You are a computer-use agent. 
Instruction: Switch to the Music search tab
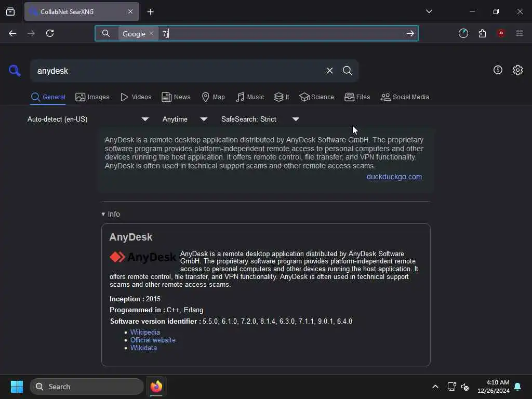pyautogui.click(x=250, y=97)
